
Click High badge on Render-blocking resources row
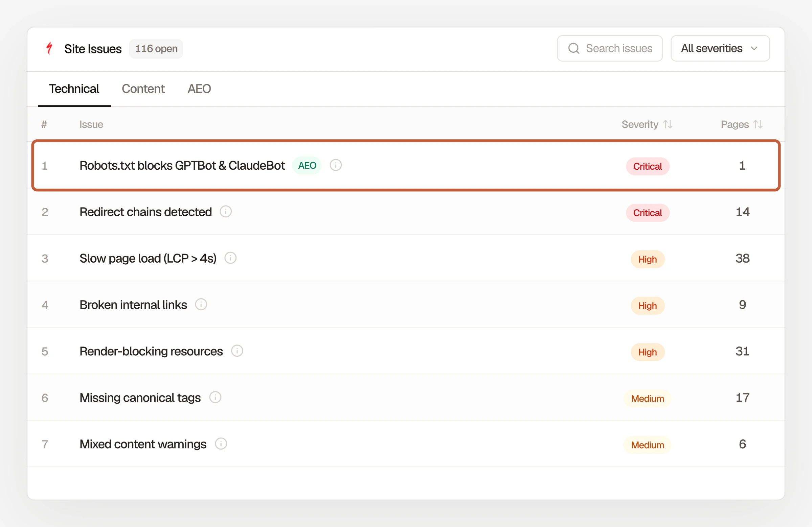coord(647,352)
